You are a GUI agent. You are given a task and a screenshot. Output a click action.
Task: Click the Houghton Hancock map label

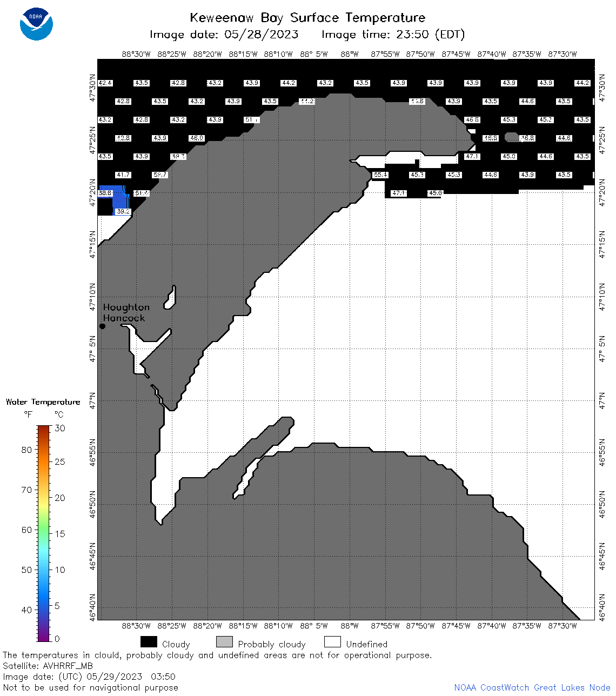tap(126, 312)
